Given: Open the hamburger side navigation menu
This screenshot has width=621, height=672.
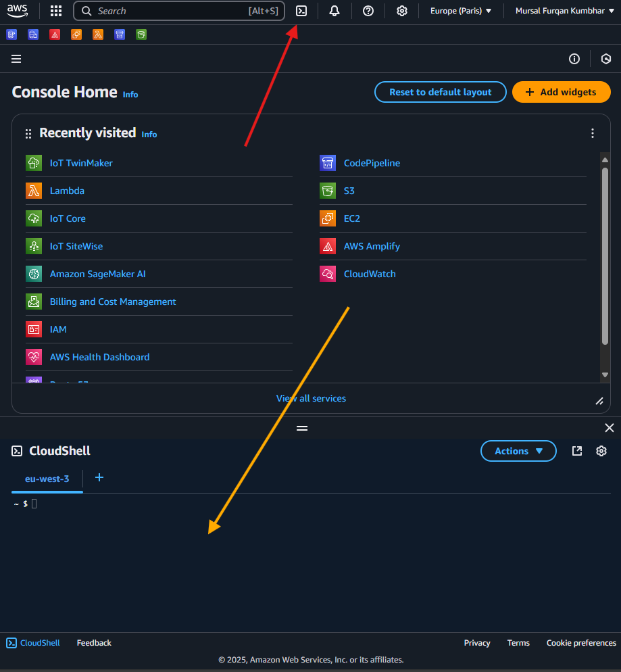Looking at the screenshot, I should (16, 59).
